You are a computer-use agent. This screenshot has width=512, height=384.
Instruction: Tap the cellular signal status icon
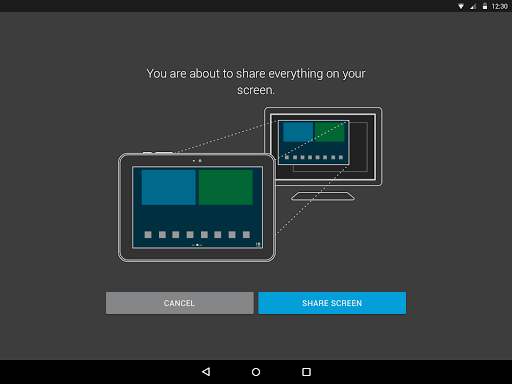473,6
